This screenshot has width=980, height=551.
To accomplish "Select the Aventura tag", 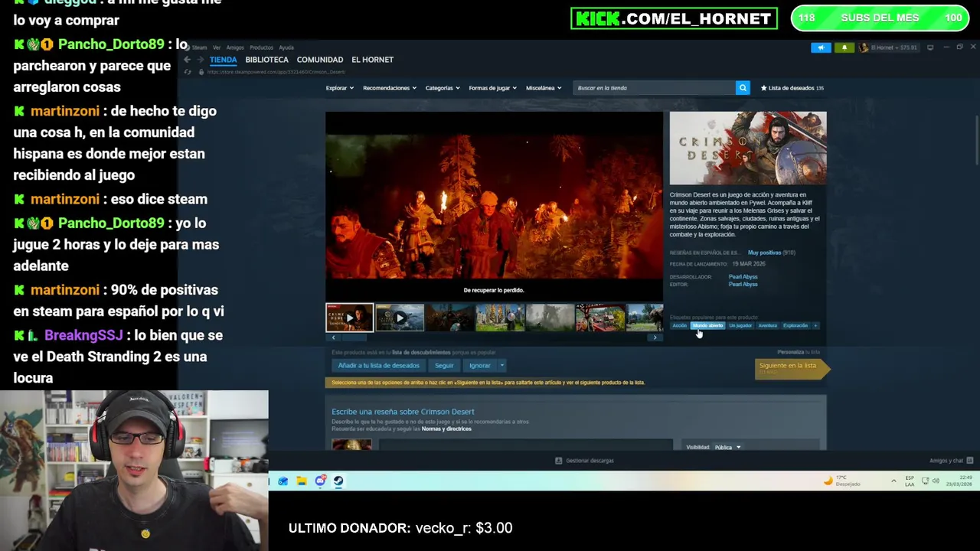I will (768, 326).
